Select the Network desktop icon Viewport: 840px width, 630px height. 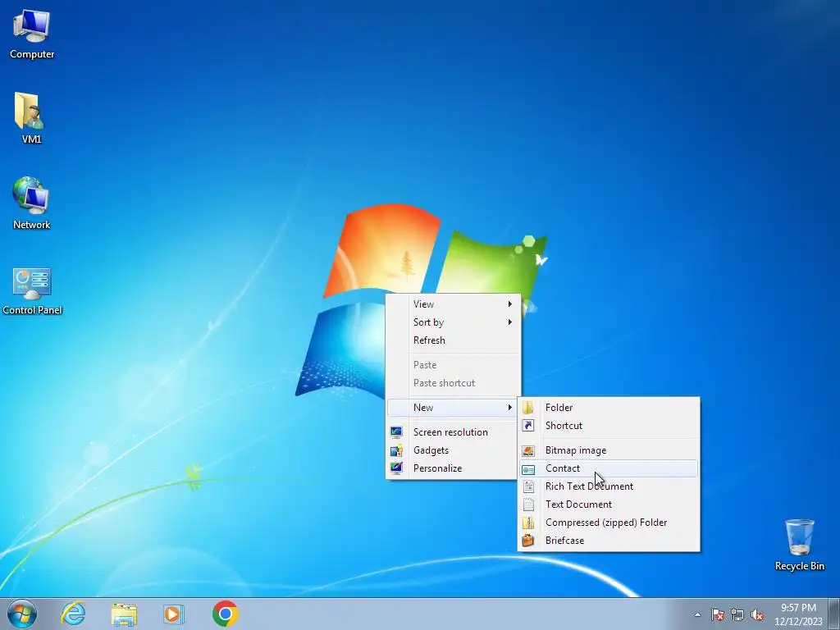click(31, 203)
